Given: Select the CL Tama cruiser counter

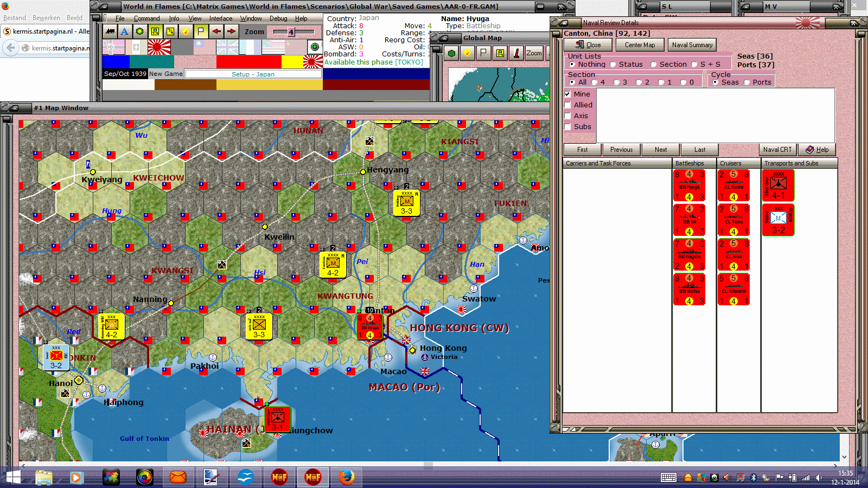Looking at the screenshot, I should pyautogui.click(x=734, y=220).
